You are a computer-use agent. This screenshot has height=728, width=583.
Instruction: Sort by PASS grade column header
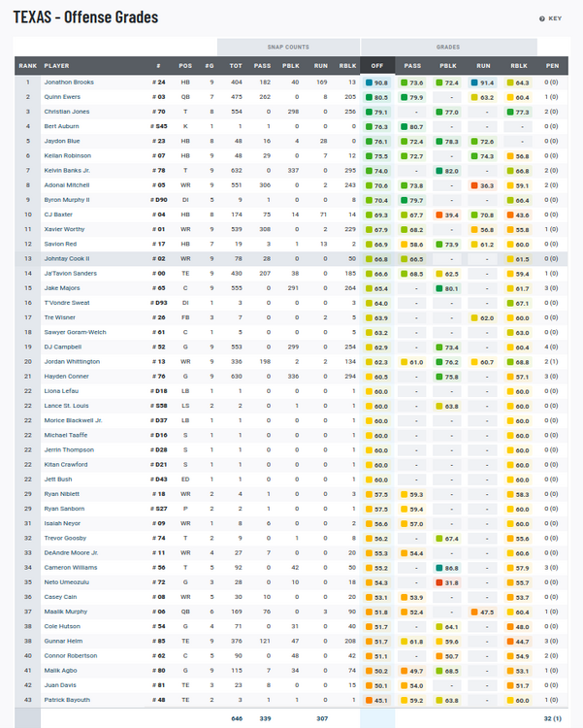click(x=412, y=65)
